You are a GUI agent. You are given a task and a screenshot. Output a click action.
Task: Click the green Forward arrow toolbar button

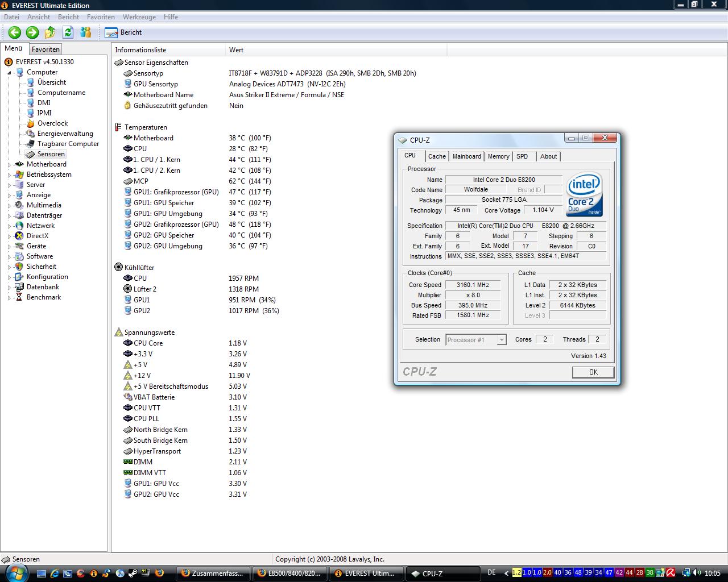click(x=32, y=32)
